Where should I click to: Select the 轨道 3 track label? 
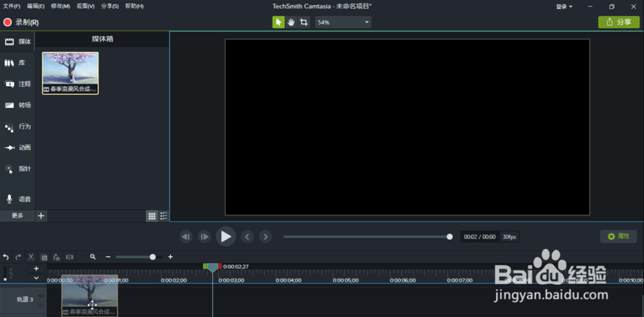tap(24, 300)
